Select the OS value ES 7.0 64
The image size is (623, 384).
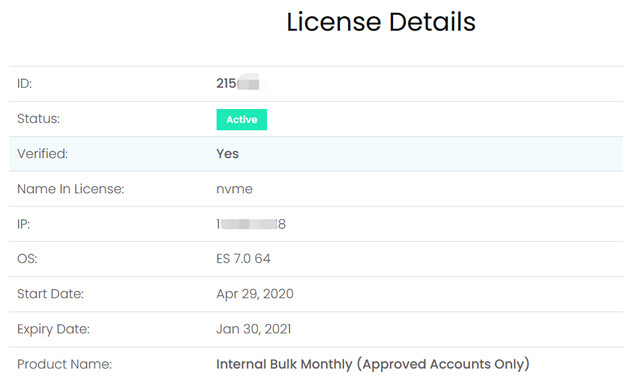(243, 259)
